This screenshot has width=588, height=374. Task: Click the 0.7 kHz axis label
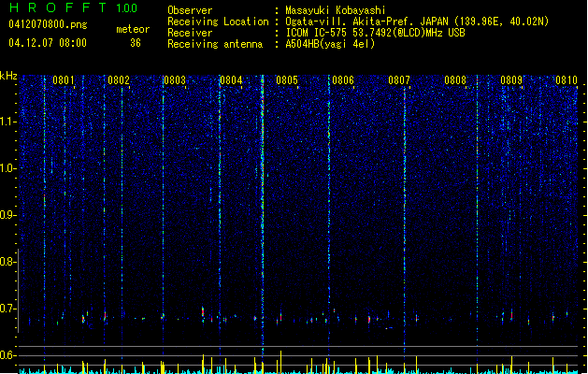click(8, 309)
